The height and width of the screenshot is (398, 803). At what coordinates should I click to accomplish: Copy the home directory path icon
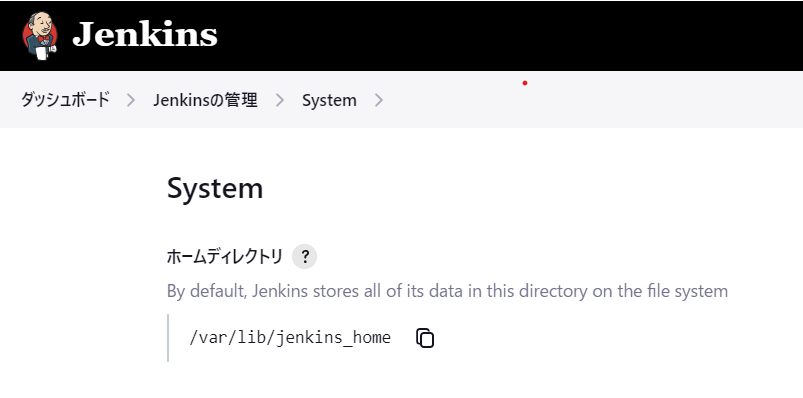point(425,338)
